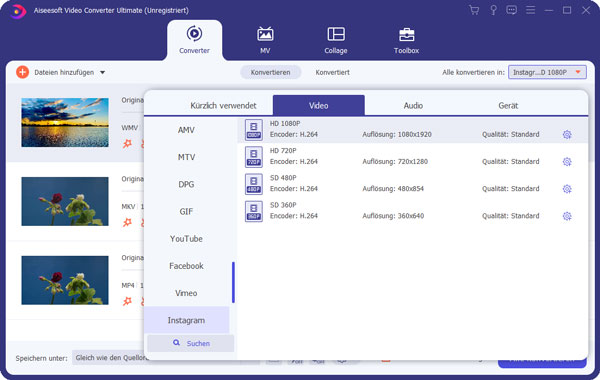The image size is (600, 380).
Task: Click edit star icon of MP4 file
Action: coord(127,301)
